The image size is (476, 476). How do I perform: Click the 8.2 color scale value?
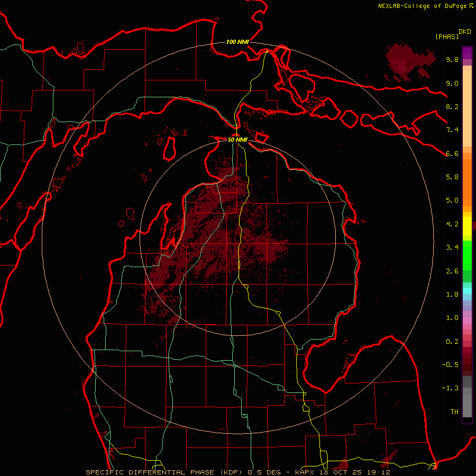click(x=452, y=107)
